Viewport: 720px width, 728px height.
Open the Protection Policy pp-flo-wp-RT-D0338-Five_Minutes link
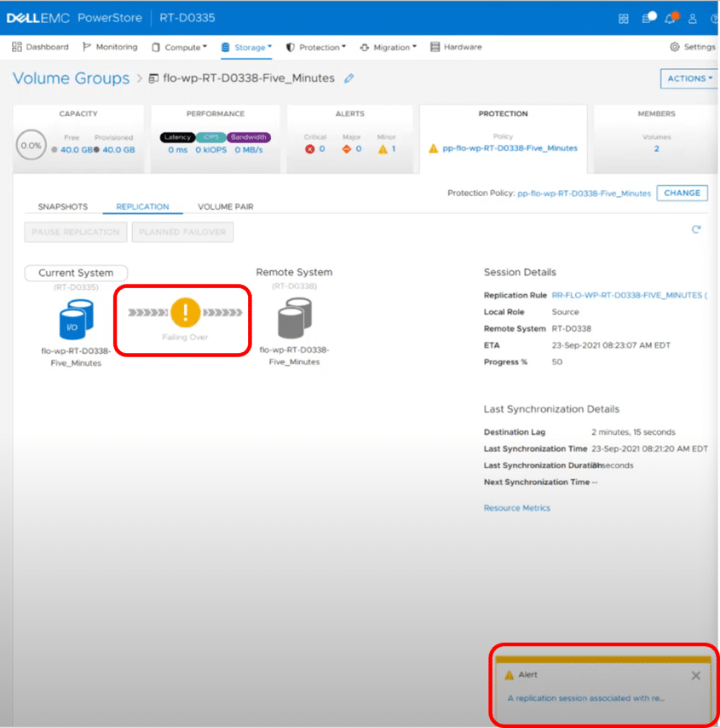pyautogui.click(x=584, y=194)
